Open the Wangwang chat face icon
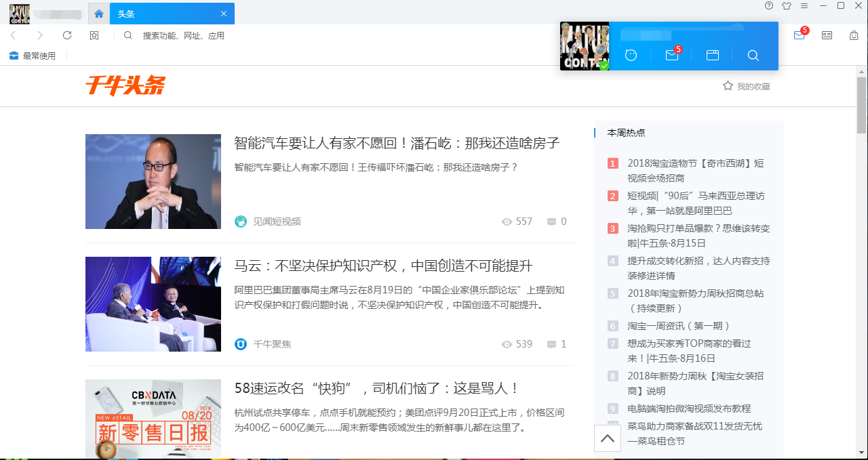 coord(631,56)
